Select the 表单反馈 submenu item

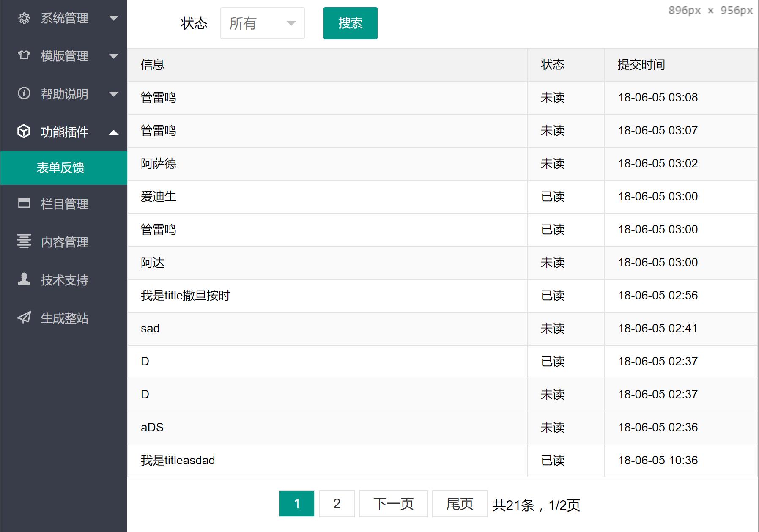coord(64,168)
